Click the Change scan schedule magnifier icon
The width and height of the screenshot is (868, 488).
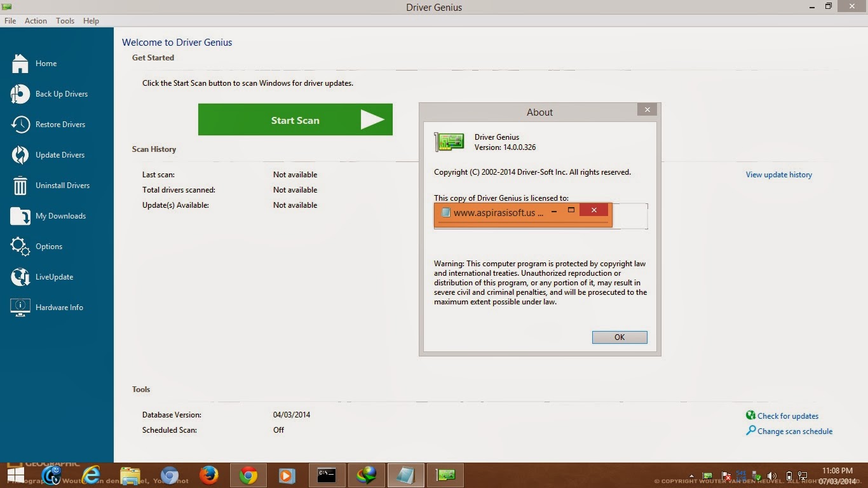pos(750,431)
